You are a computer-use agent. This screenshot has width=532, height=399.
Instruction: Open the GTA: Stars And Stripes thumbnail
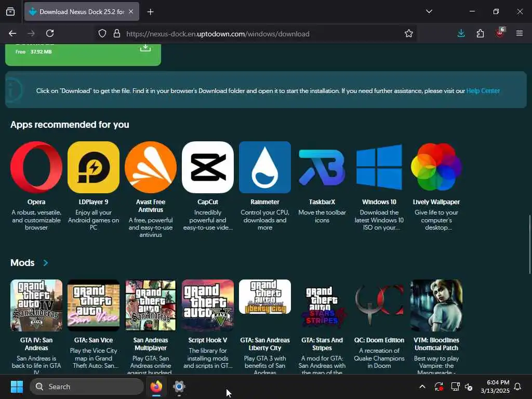tap(322, 305)
